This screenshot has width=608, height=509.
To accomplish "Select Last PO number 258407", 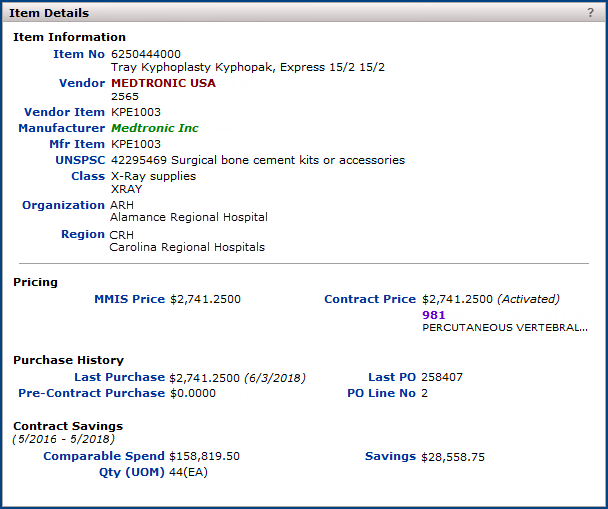I will coord(443,377).
